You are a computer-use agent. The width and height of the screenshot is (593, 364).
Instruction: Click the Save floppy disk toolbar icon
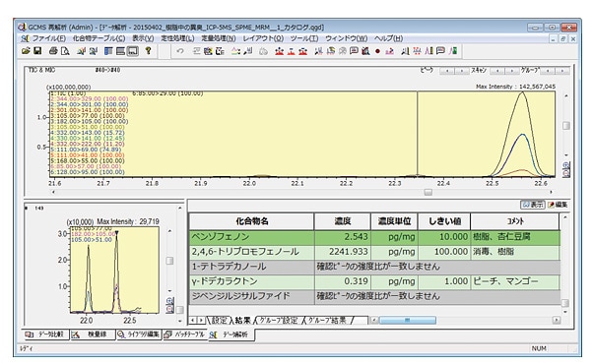coord(37,50)
